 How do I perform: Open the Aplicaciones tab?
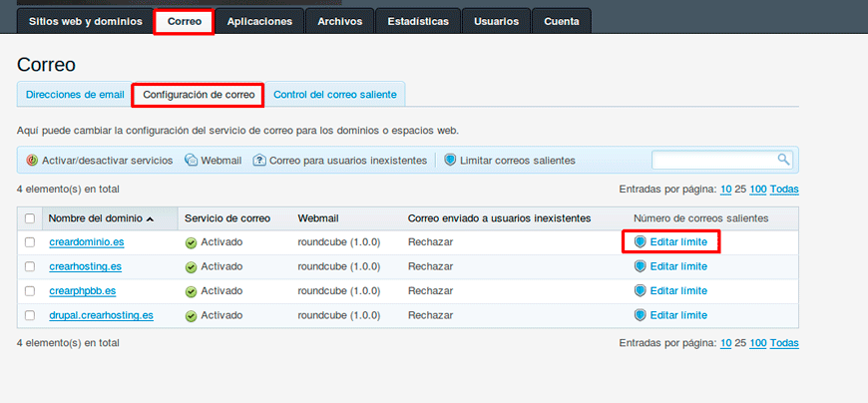(259, 21)
